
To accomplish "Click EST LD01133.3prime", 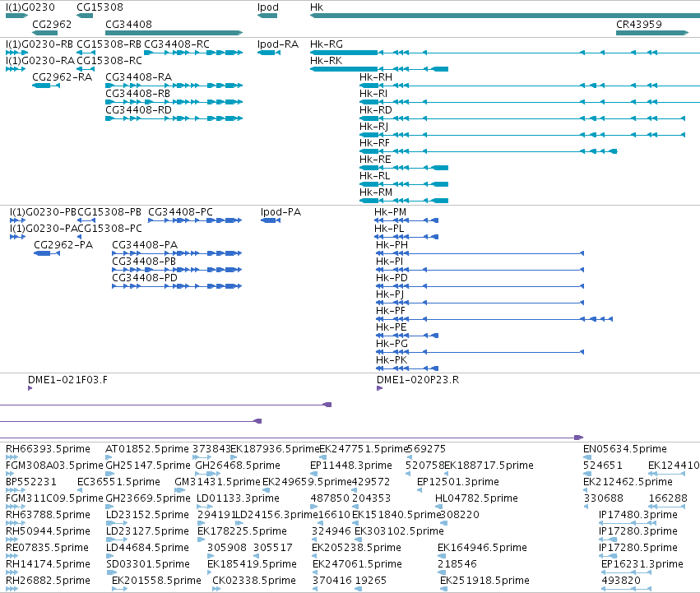I will click(238, 498).
